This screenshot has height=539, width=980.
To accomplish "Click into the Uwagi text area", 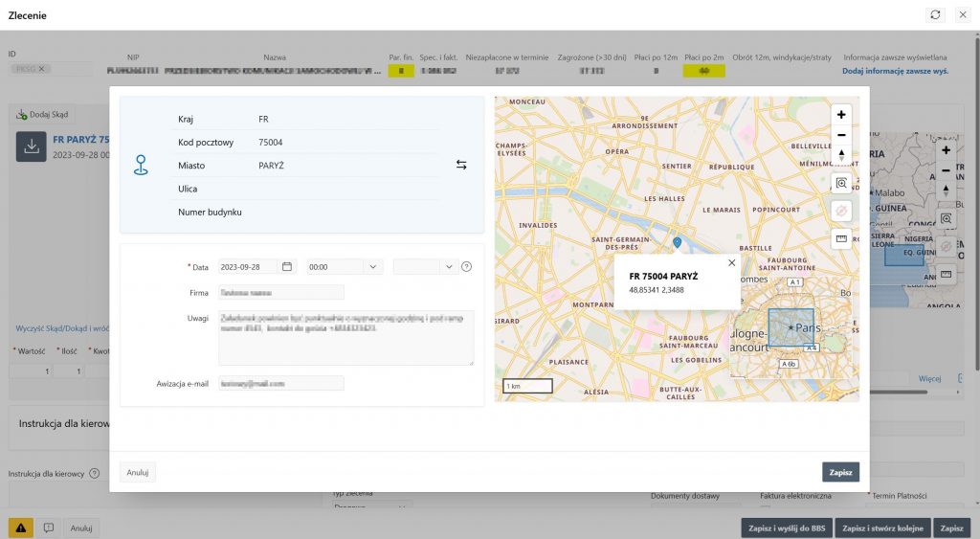I will click(345, 337).
